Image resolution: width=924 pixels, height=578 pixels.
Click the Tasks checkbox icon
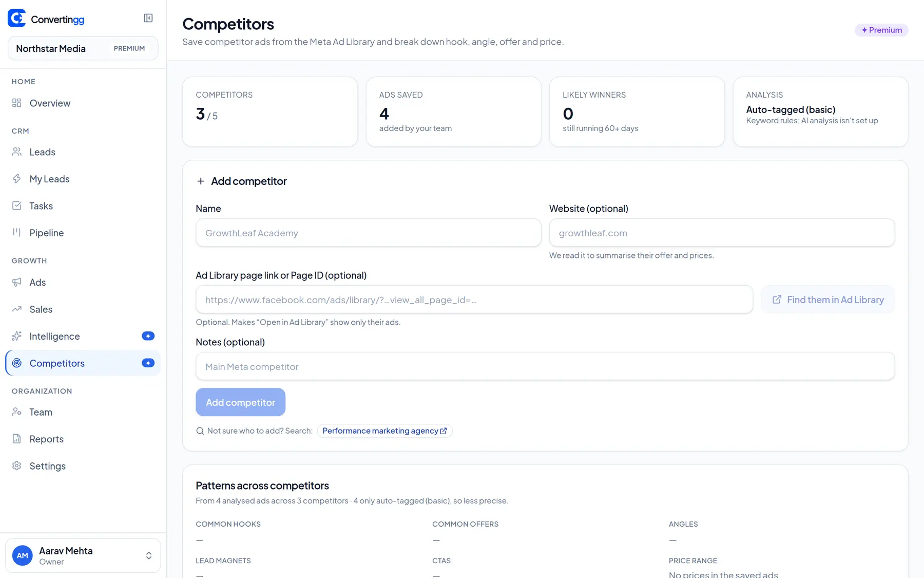coord(17,206)
